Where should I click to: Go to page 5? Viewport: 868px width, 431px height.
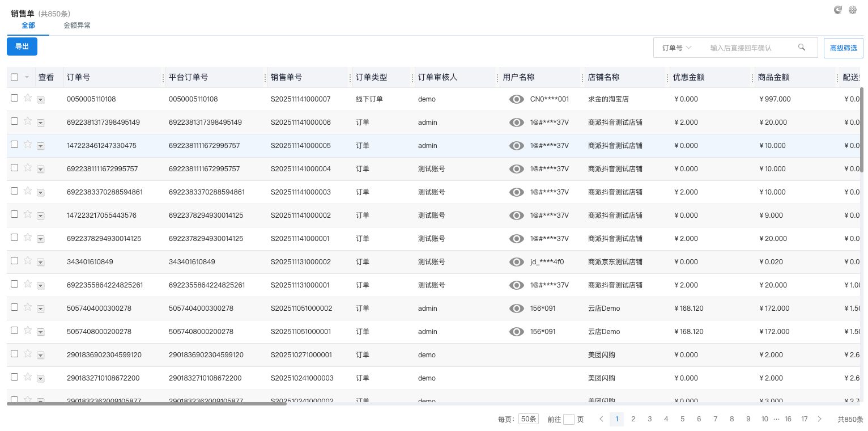pos(683,419)
